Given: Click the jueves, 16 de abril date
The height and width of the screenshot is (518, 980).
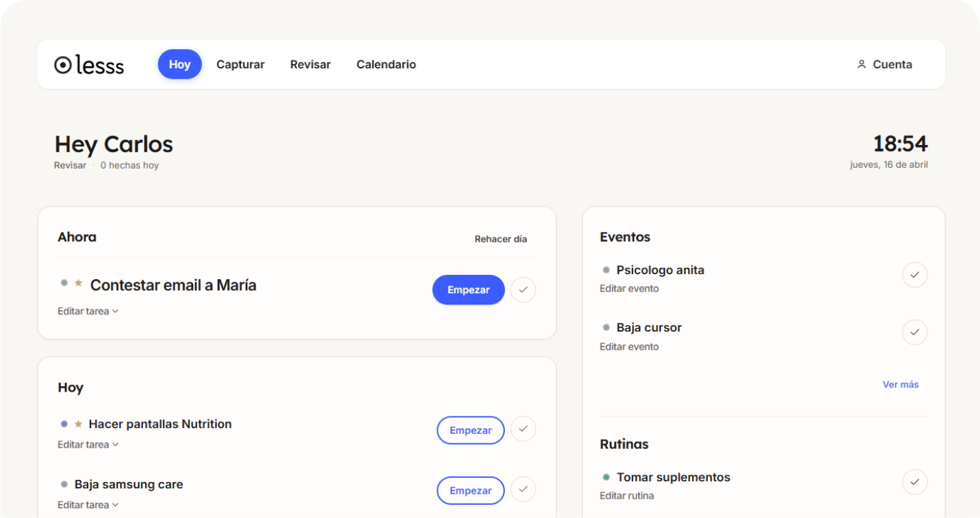Looking at the screenshot, I should (889, 165).
